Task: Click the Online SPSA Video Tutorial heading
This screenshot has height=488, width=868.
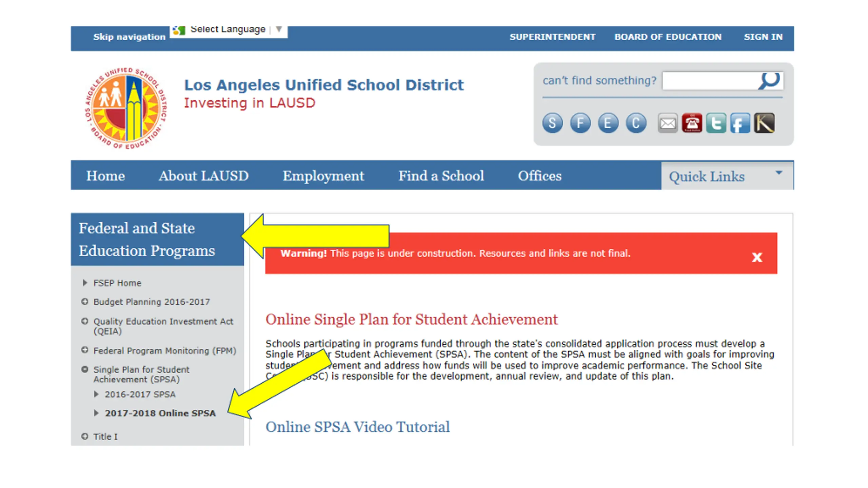Action: tap(358, 427)
